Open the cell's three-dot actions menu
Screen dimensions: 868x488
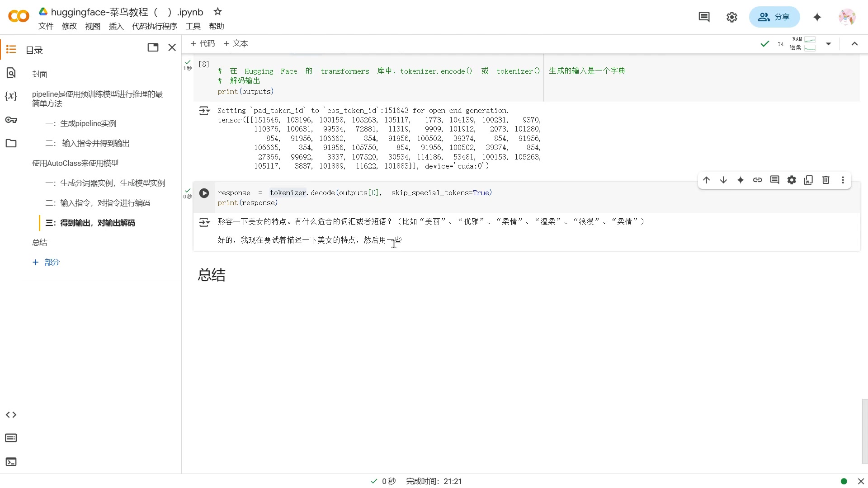point(842,180)
